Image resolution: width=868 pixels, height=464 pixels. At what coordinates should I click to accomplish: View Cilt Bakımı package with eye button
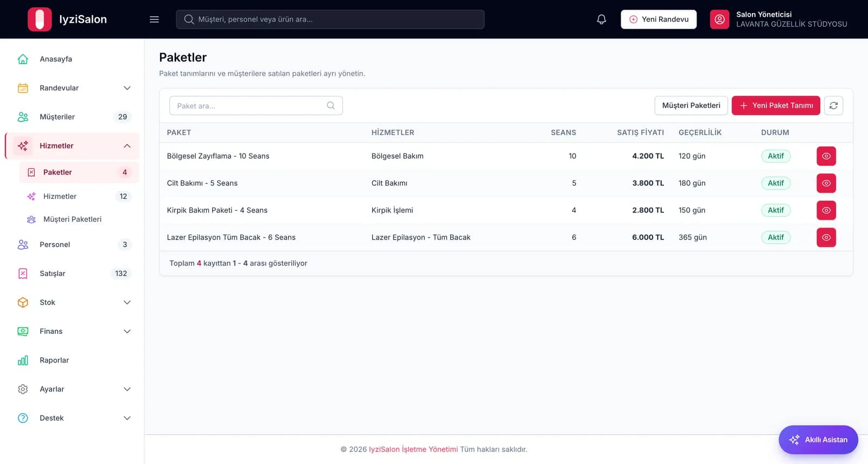coord(826,183)
